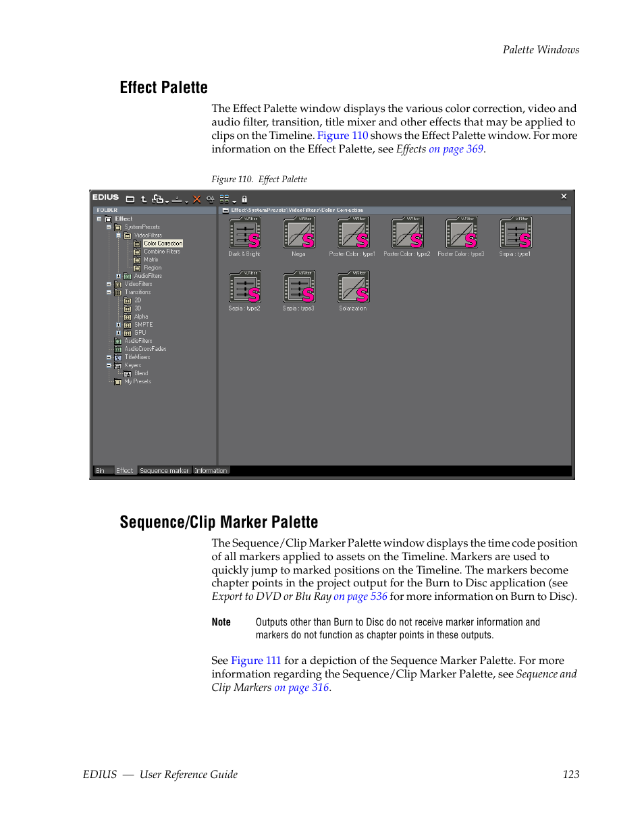Select the 2D transitions folder

pos(138,300)
